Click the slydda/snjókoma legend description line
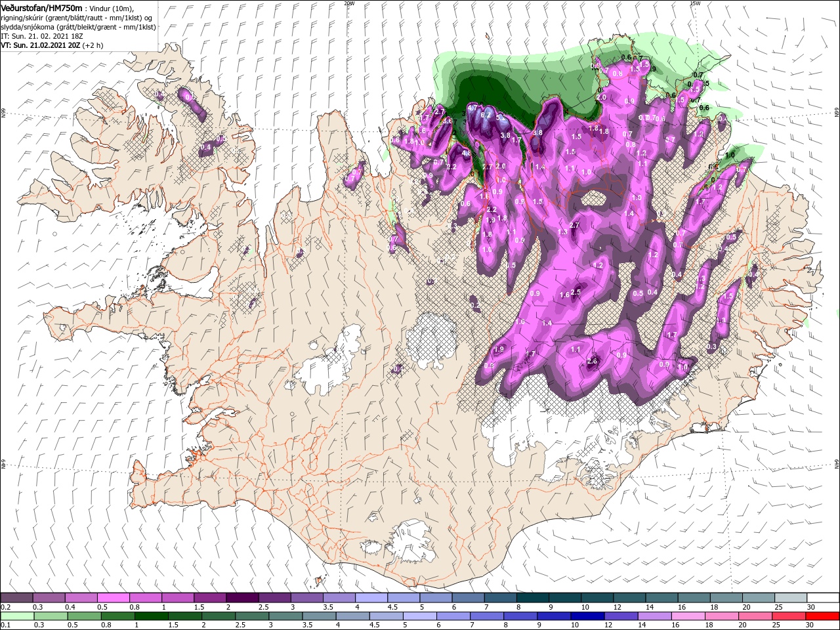Image resolution: width=840 pixels, height=630 pixels. point(78,27)
